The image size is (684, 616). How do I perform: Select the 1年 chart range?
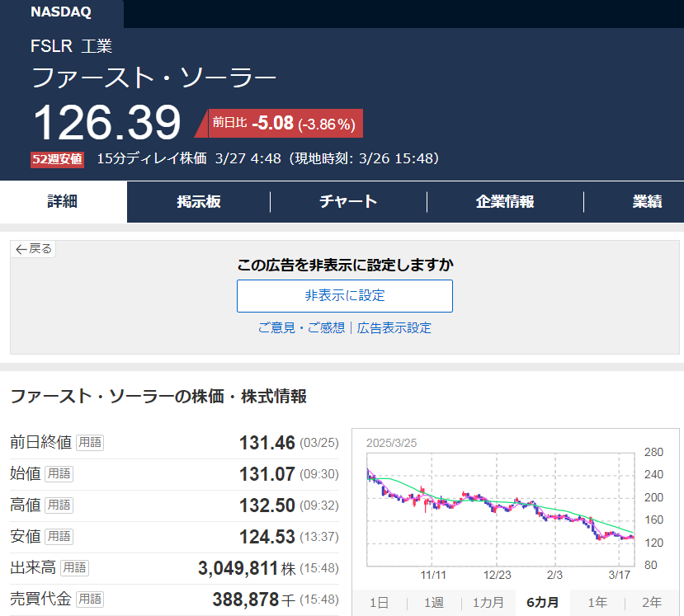(597, 603)
